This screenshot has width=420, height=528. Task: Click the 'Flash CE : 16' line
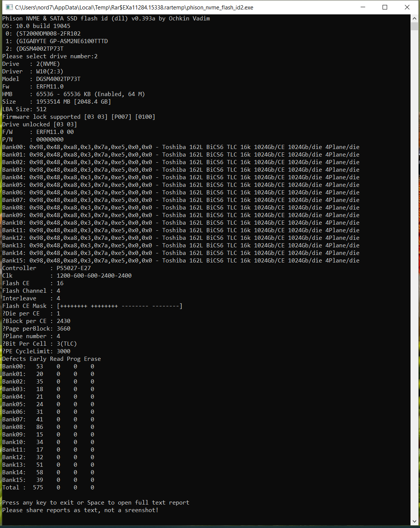tap(33, 283)
